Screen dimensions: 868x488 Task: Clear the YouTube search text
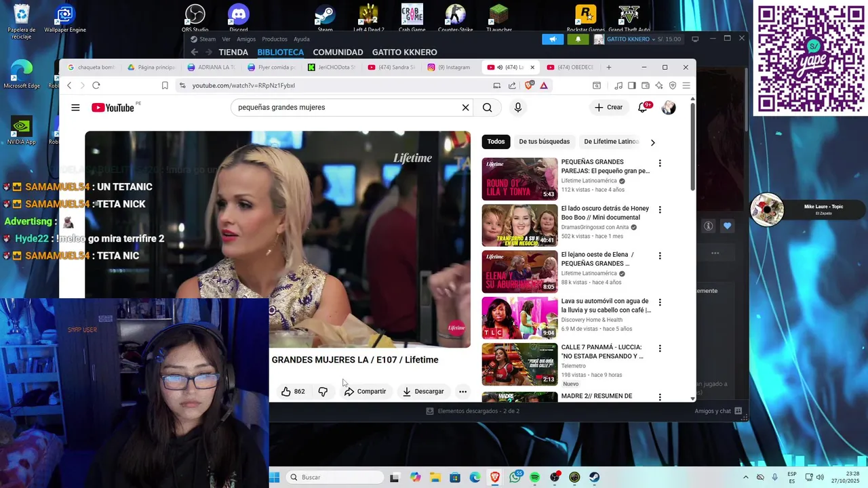465,107
